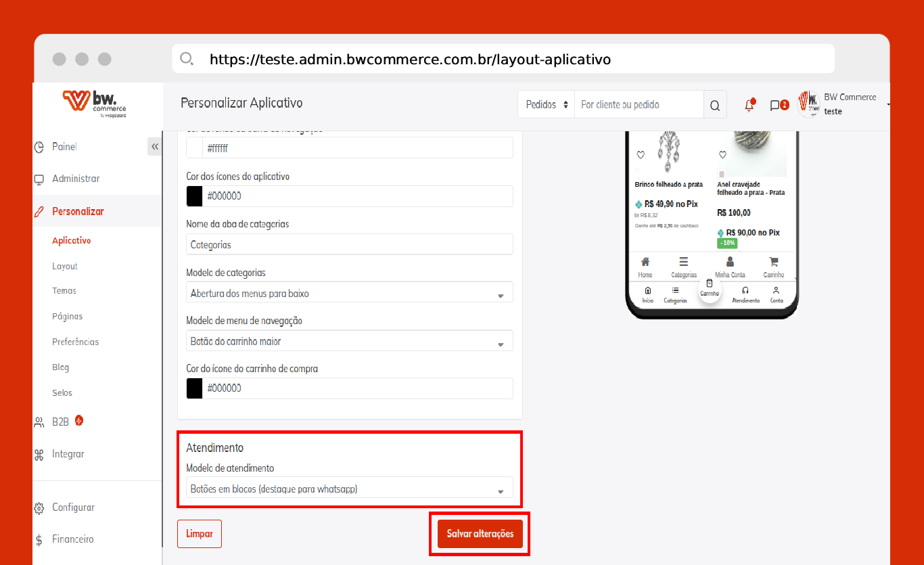Click the heart icon on Brinco product
This screenshot has width=924, height=565.
click(641, 155)
